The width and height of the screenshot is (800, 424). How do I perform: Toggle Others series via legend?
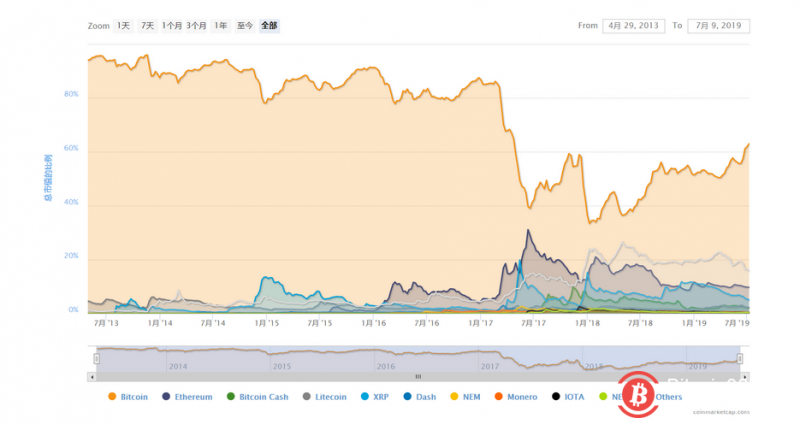tap(668, 396)
